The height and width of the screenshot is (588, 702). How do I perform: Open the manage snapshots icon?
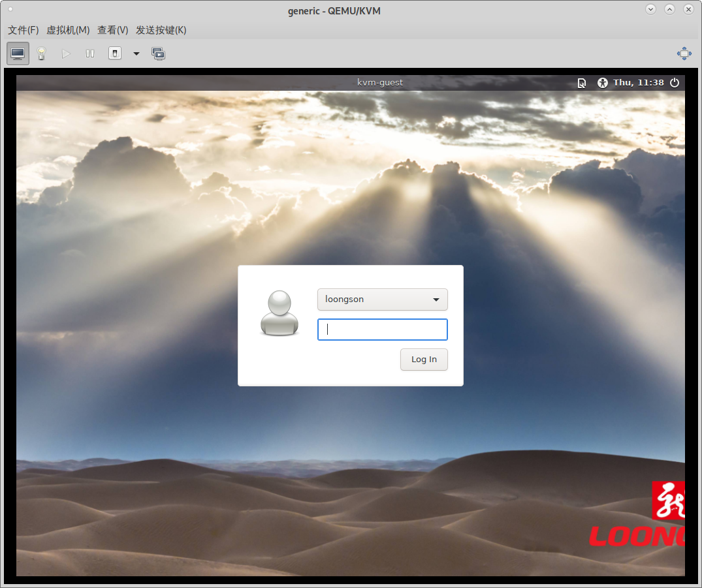pos(158,54)
